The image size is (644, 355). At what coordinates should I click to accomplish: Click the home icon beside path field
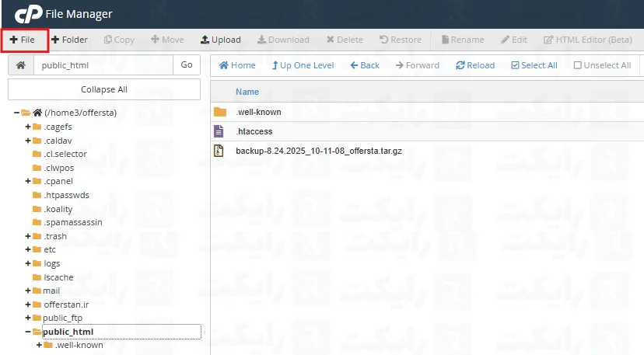(20, 65)
